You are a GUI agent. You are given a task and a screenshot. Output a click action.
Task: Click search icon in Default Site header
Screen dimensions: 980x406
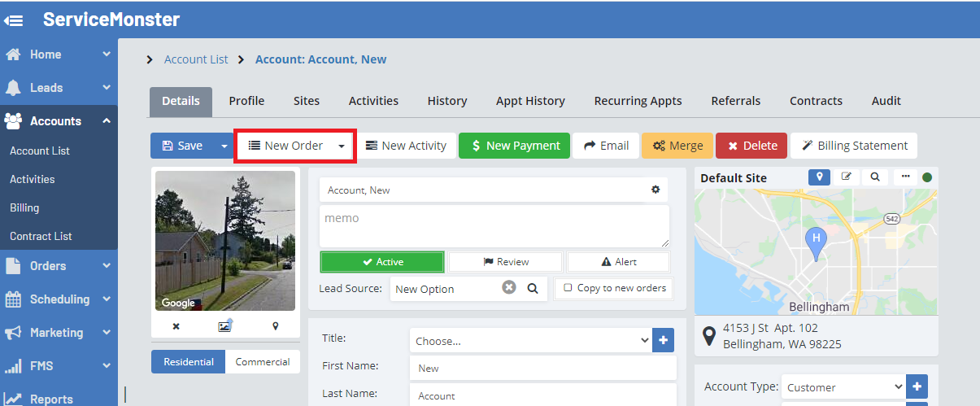(x=874, y=177)
